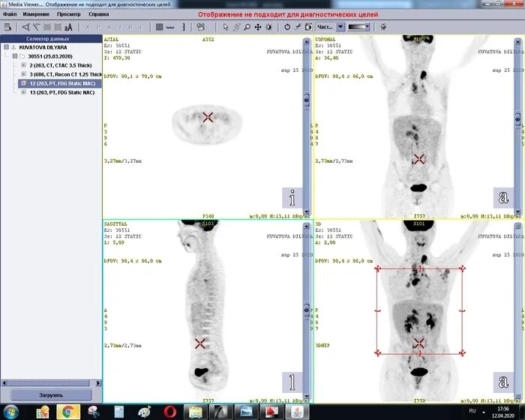This screenshot has height=420, width=525.
Task: Click the coronal view slice slider thumb
Action: [517, 118]
